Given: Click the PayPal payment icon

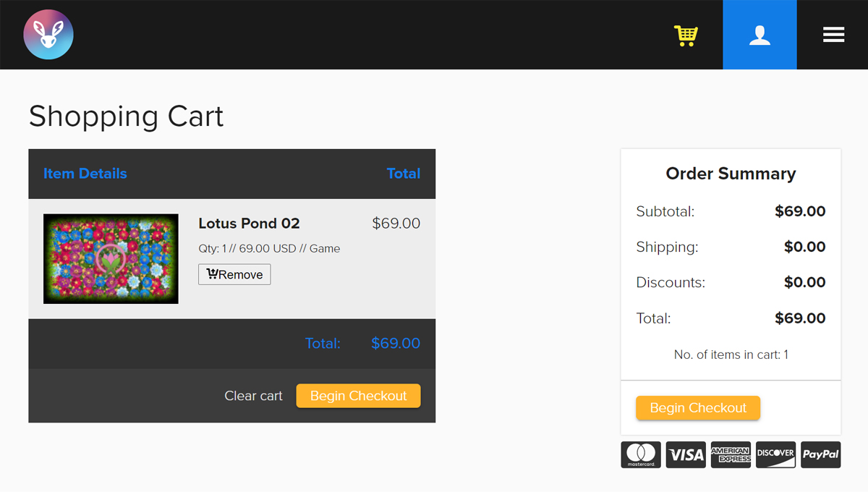Looking at the screenshot, I should (820, 454).
